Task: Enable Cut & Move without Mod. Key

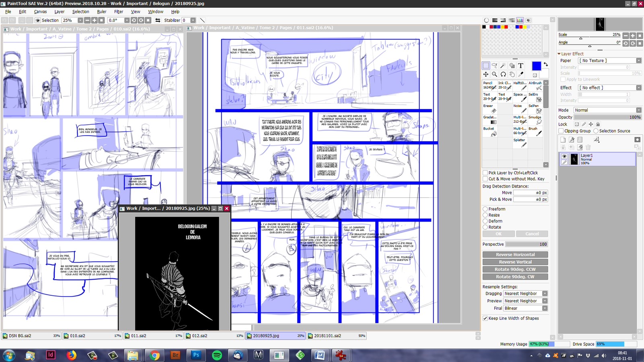Action: point(485,179)
